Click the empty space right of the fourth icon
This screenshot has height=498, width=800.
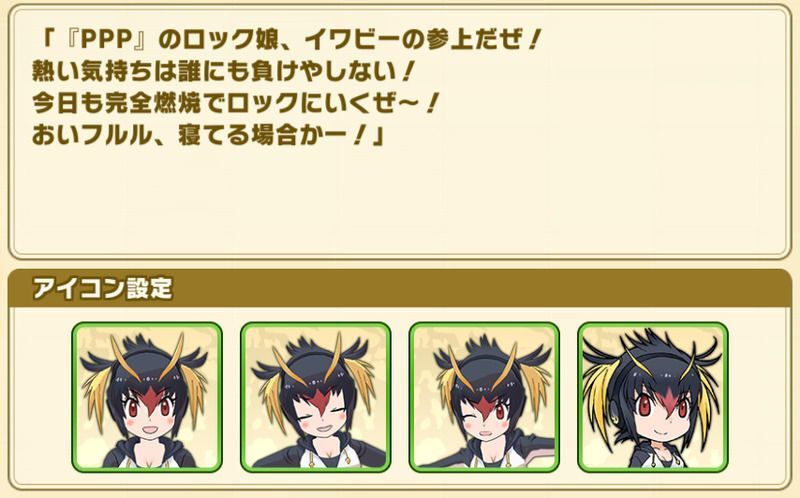[758, 397]
